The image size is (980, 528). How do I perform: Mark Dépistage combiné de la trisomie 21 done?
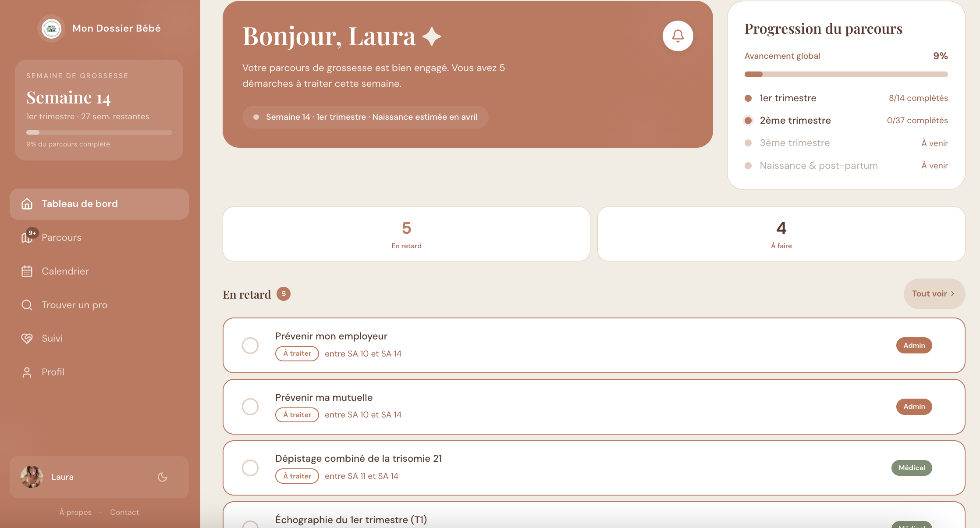[x=250, y=468]
